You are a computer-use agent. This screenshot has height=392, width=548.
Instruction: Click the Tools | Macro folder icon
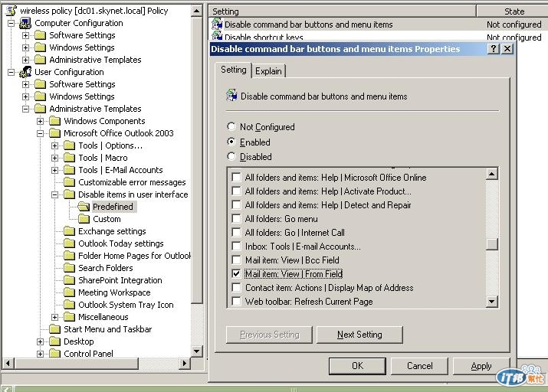[x=69, y=158]
